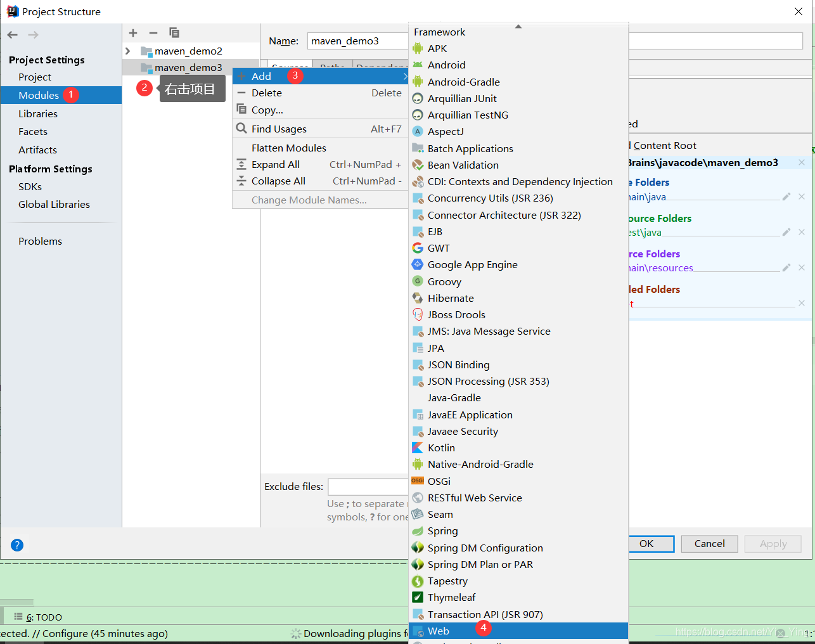The image size is (815, 644).
Task: Select Spring DM Configuration entry
Action: [x=518, y=548]
